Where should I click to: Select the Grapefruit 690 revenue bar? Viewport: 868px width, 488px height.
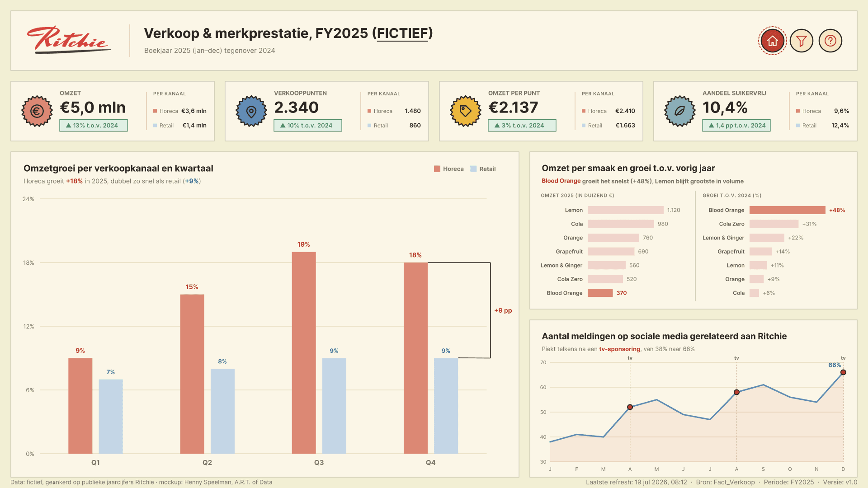[611, 252]
